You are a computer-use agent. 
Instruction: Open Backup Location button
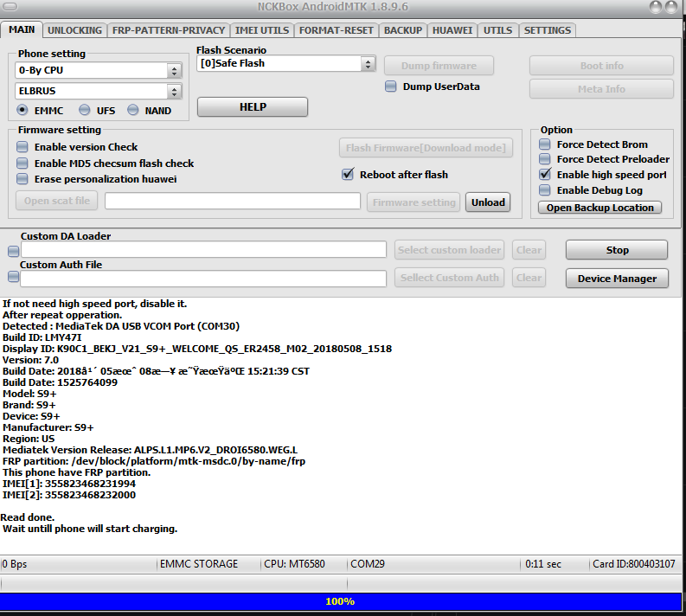(x=599, y=208)
